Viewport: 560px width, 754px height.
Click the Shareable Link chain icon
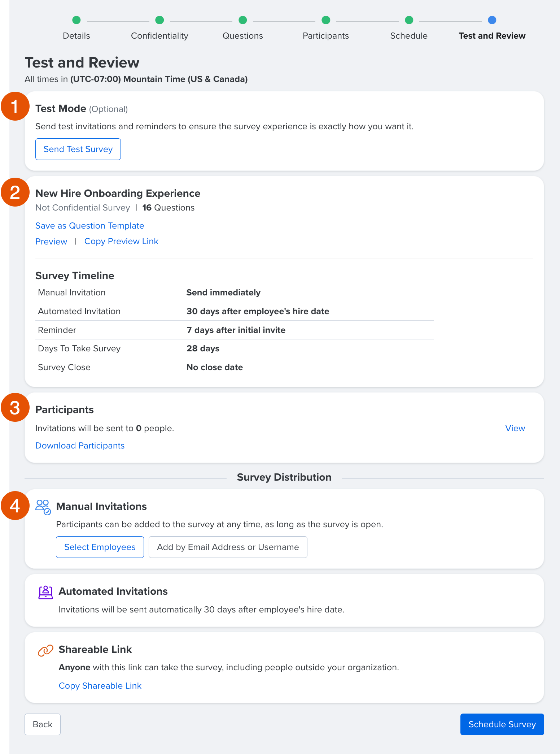tap(45, 650)
